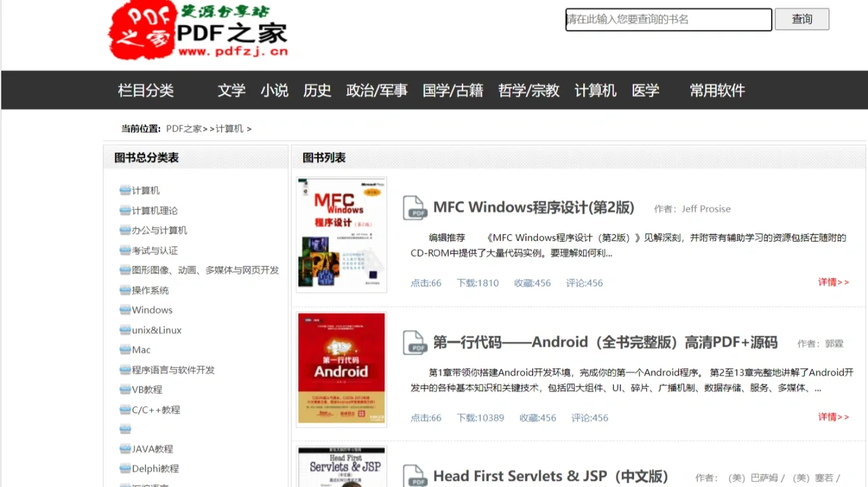Click the drive icon next to Windows

tap(125, 310)
